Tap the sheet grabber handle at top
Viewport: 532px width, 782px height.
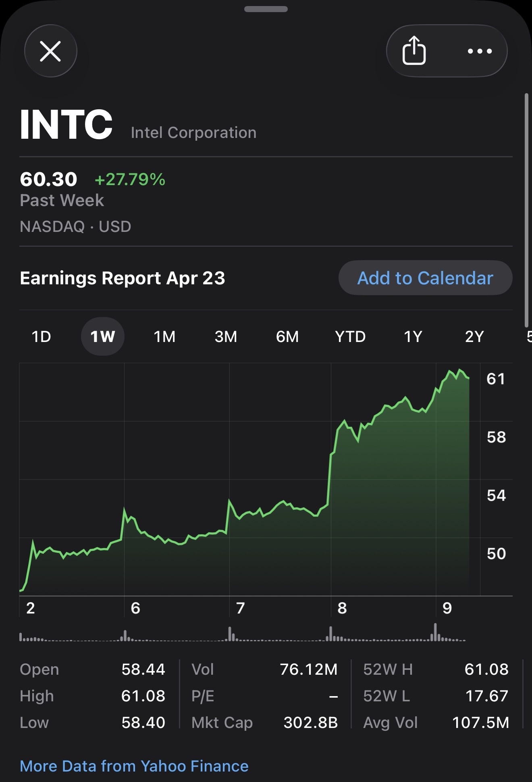pos(266,9)
